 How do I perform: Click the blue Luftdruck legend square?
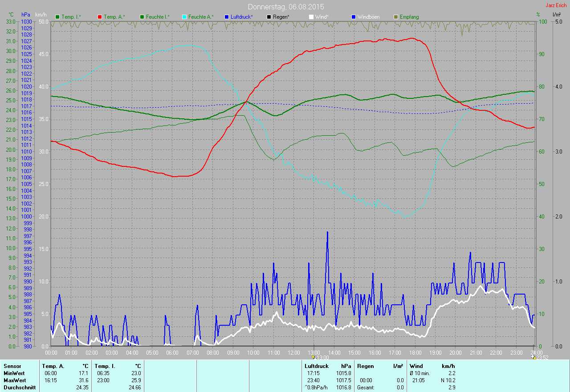227,17
